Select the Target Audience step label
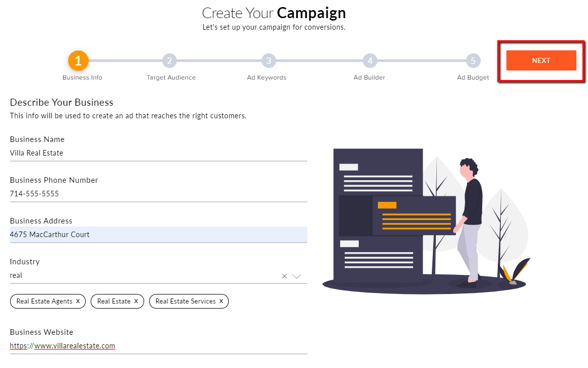Screen dimensions: 588x368 click(171, 78)
